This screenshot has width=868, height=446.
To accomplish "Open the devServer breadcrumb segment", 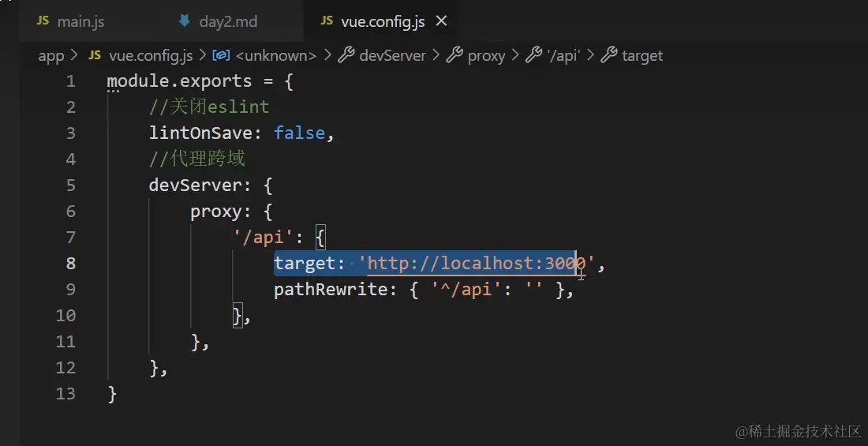I will point(392,56).
